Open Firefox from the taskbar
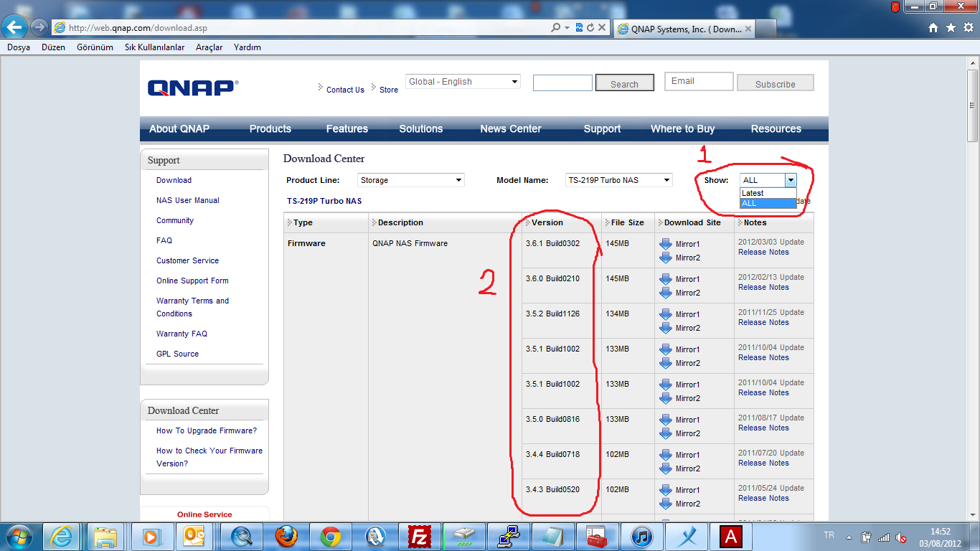 (x=285, y=536)
